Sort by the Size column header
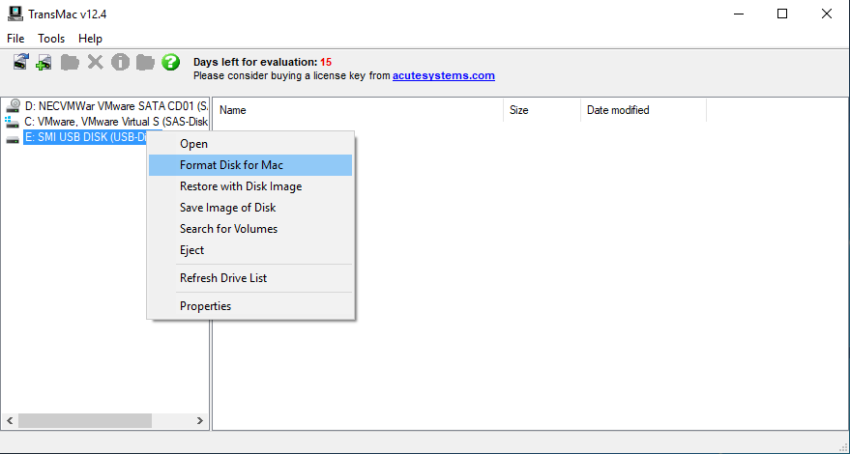The image size is (850, 454). coord(542,110)
